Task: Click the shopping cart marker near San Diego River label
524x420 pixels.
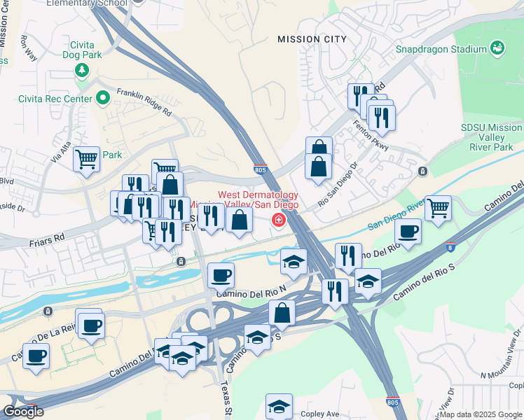Action: [x=438, y=209]
